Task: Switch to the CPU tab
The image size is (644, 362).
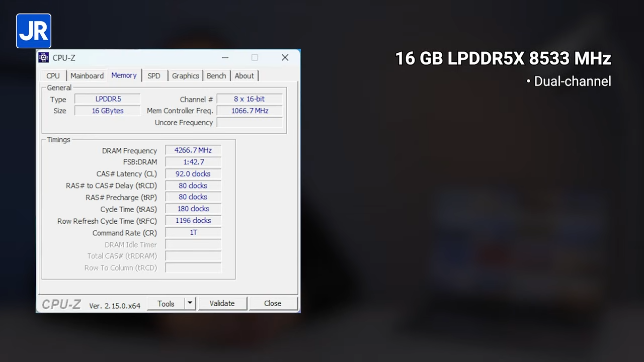Action: pos(53,75)
